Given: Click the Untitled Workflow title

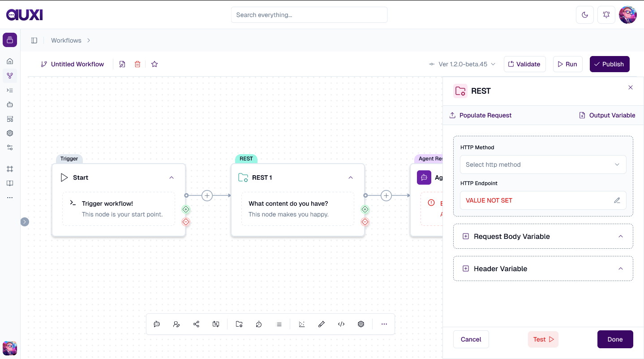Looking at the screenshot, I should click(x=77, y=64).
